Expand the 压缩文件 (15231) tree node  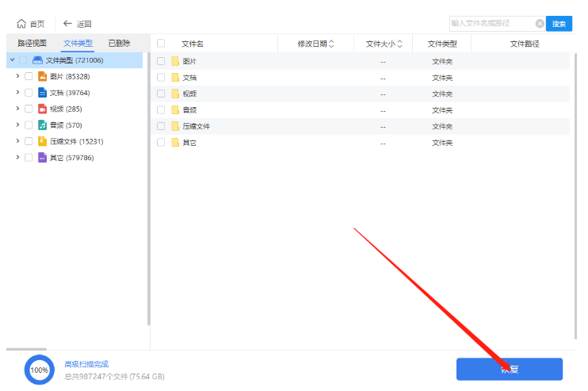[17, 141]
